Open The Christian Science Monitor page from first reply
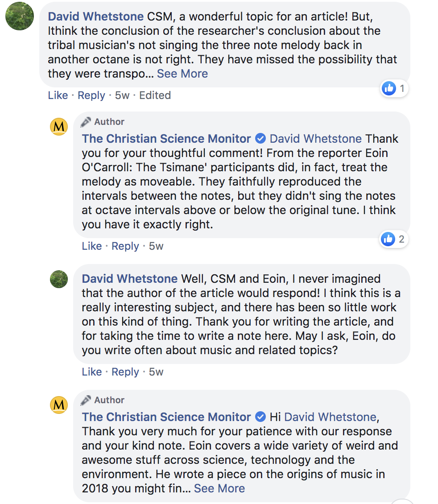Screen dimensions: 438x504 click(x=166, y=139)
